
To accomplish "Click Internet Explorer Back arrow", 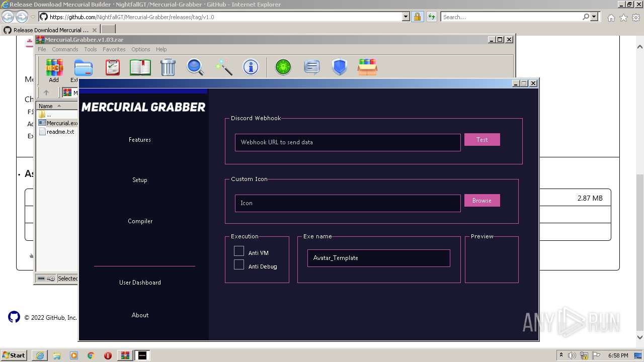I will tap(8, 17).
